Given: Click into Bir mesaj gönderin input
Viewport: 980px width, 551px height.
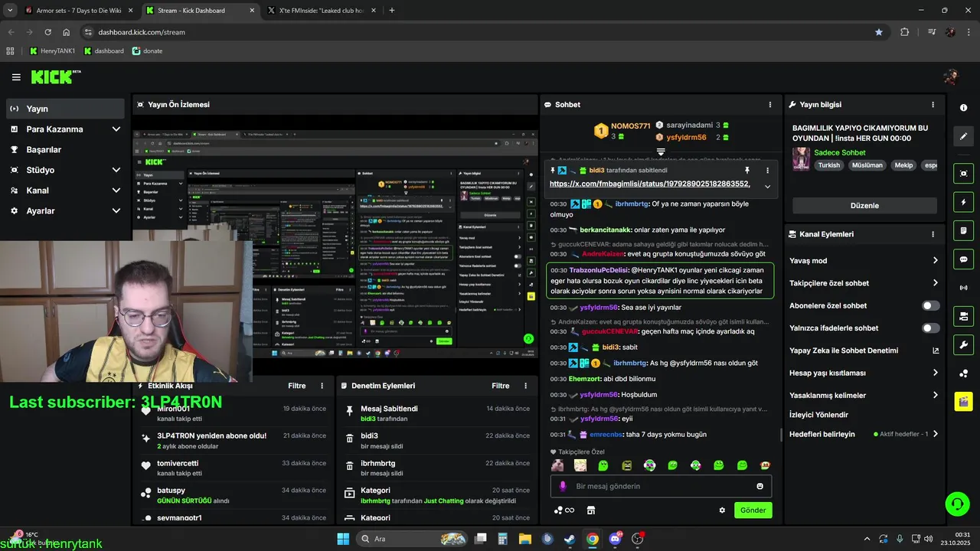Looking at the screenshot, I should 661,486.
